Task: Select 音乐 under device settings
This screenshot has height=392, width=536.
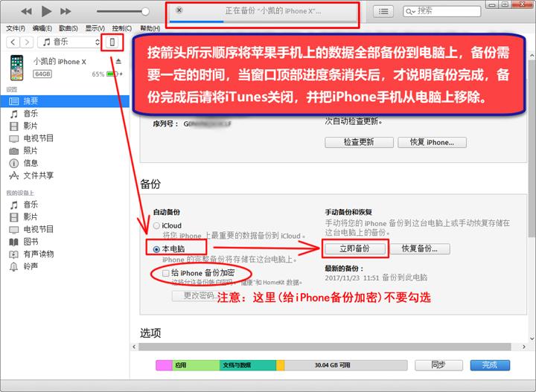Action: tap(65, 114)
